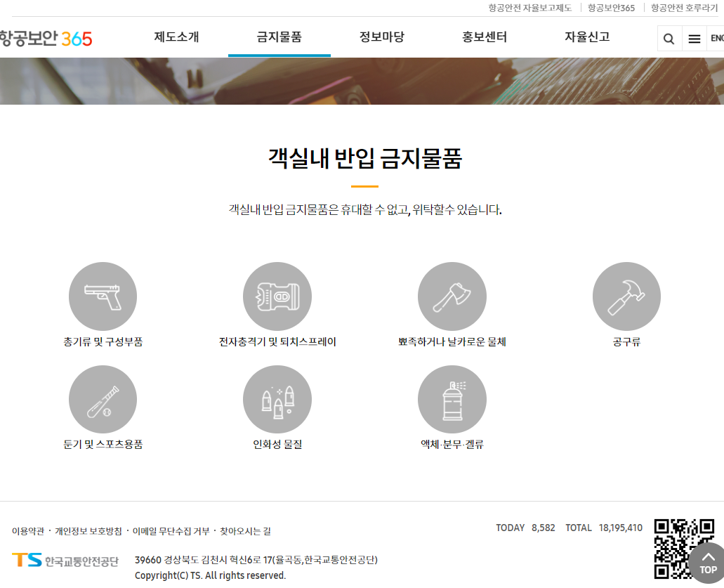Switch to the 제도소개 tab

(176, 39)
